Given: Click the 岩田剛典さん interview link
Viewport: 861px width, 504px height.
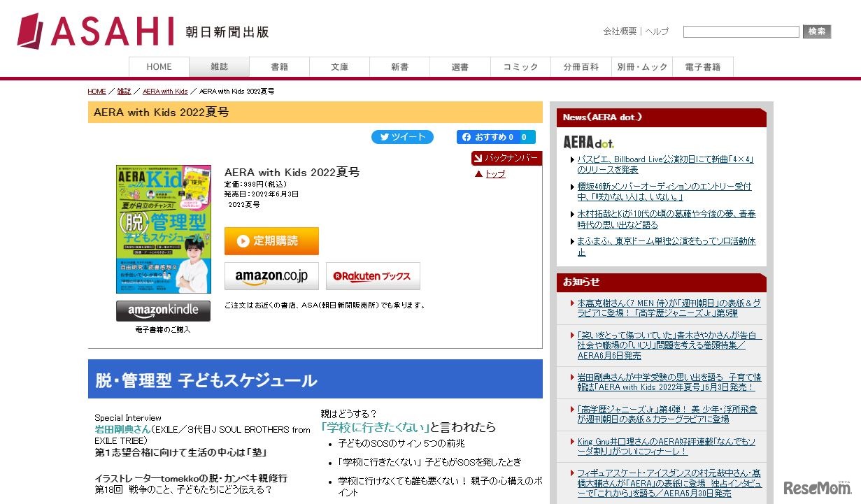Looking at the screenshot, I should 122,429.
